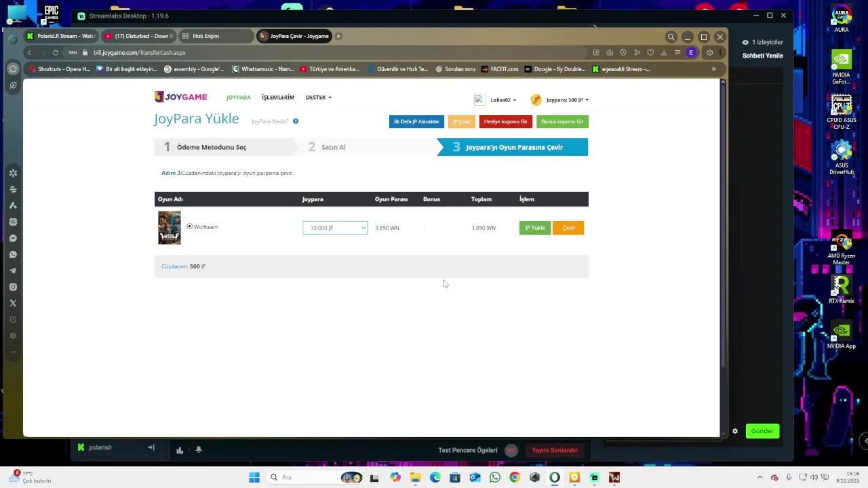Viewport: 868px width, 488px height.
Task: Select JoyPara Çevir - Joygame tab
Action: [x=294, y=36]
